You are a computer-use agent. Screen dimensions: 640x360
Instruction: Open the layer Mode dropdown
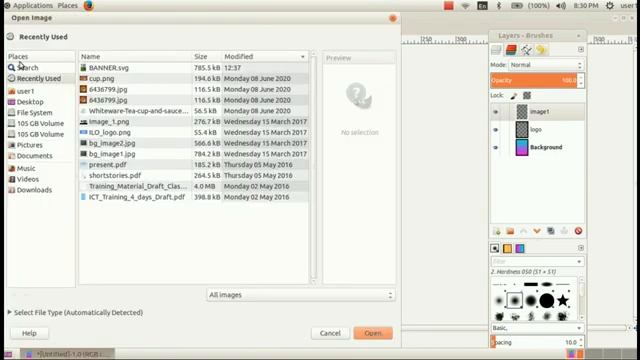tap(546, 65)
